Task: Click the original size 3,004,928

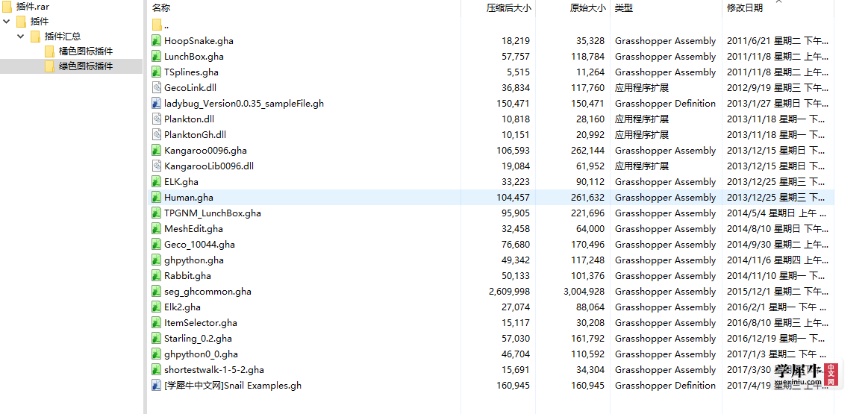Action: pyautogui.click(x=584, y=291)
